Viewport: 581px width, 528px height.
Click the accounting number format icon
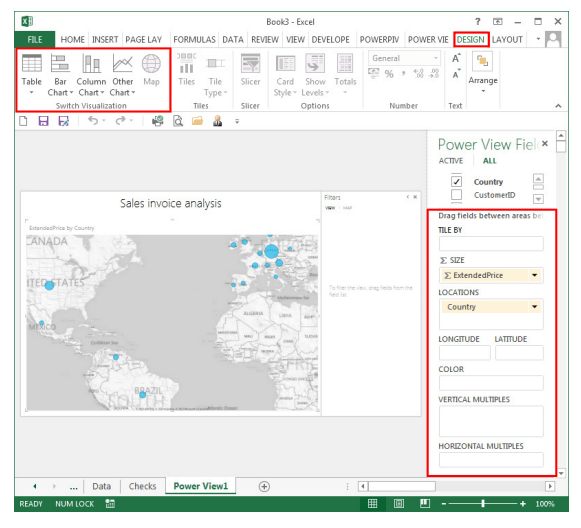point(374,73)
